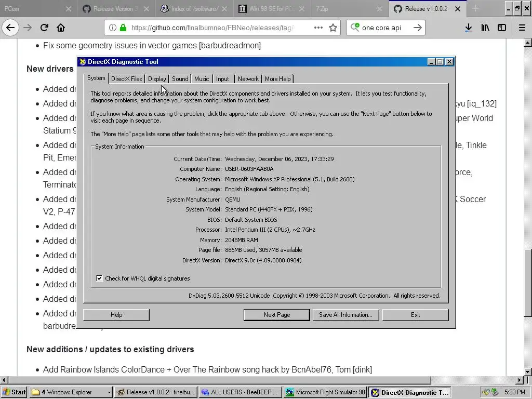Open the DirectX Files tab
This screenshot has width=532, height=399.
(127, 79)
